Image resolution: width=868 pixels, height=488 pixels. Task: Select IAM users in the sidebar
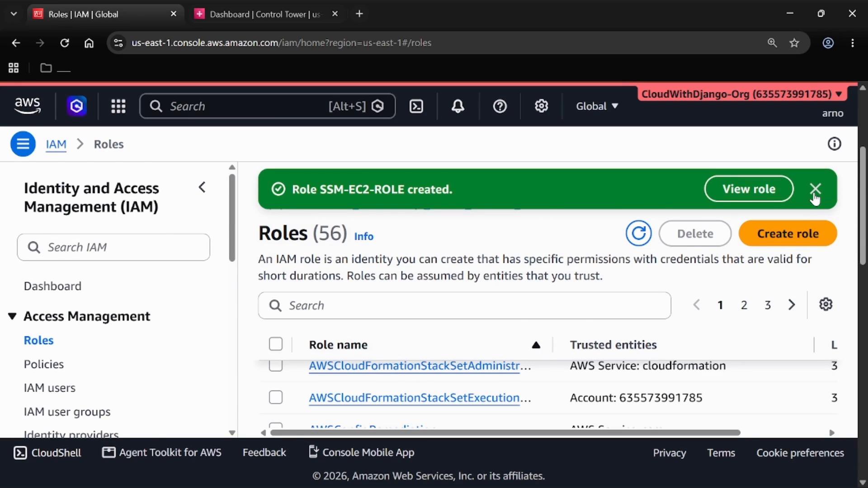click(x=50, y=388)
